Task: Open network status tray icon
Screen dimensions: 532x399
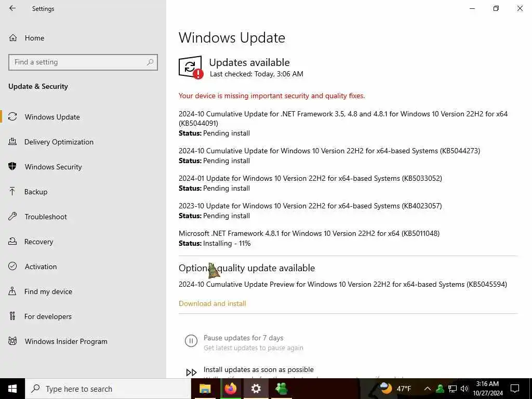Action: (453, 389)
